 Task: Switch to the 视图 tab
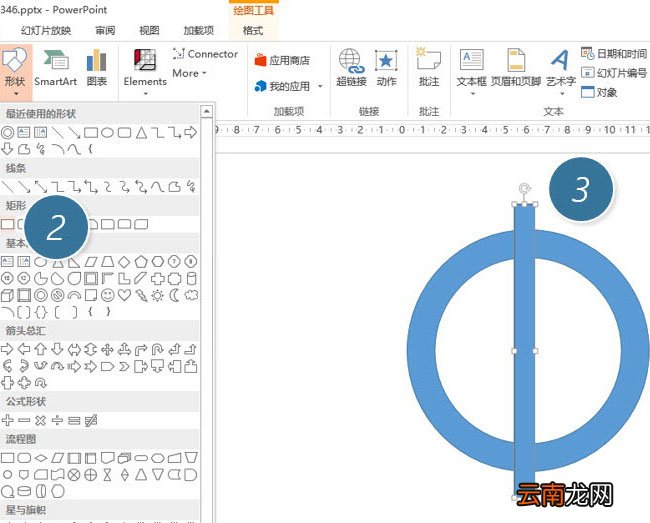click(x=149, y=30)
